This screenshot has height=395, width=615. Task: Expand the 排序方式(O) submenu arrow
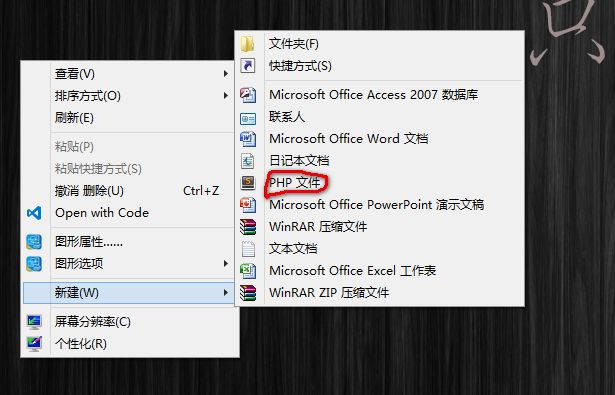pos(226,96)
